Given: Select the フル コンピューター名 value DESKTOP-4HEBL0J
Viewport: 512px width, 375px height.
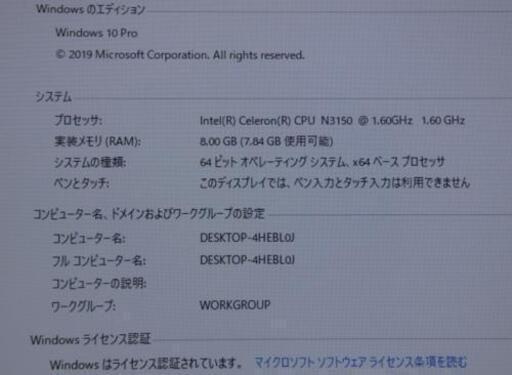Looking at the screenshot, I should [x=247, y=260].
